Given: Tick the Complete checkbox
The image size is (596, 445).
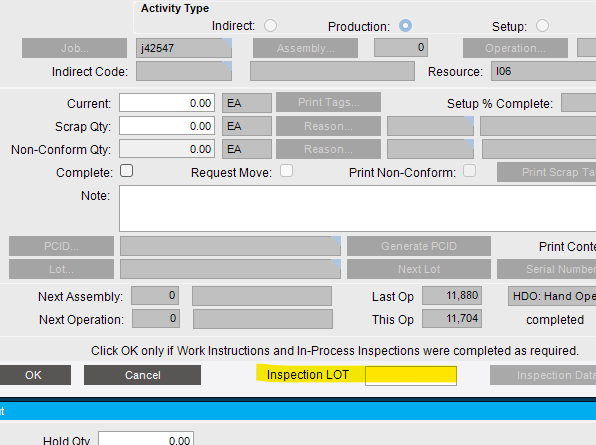Looking at the screenshot, I should (x=127, y=171).
